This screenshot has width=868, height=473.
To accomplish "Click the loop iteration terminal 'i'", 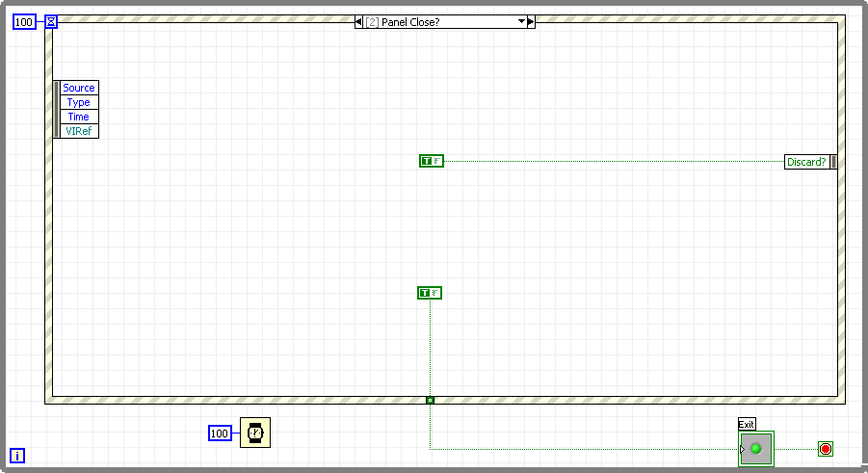I will click(x=17, y=456).
